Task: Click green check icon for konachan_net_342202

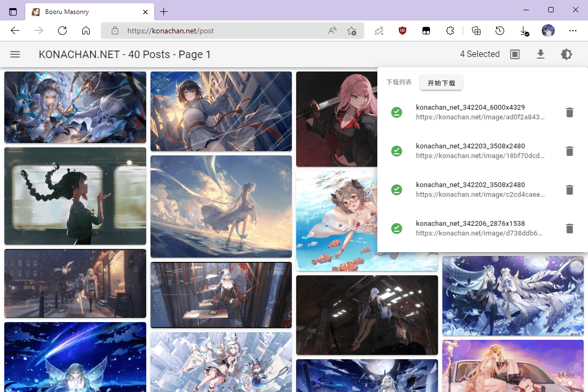Action: click(x=396, y=189)
